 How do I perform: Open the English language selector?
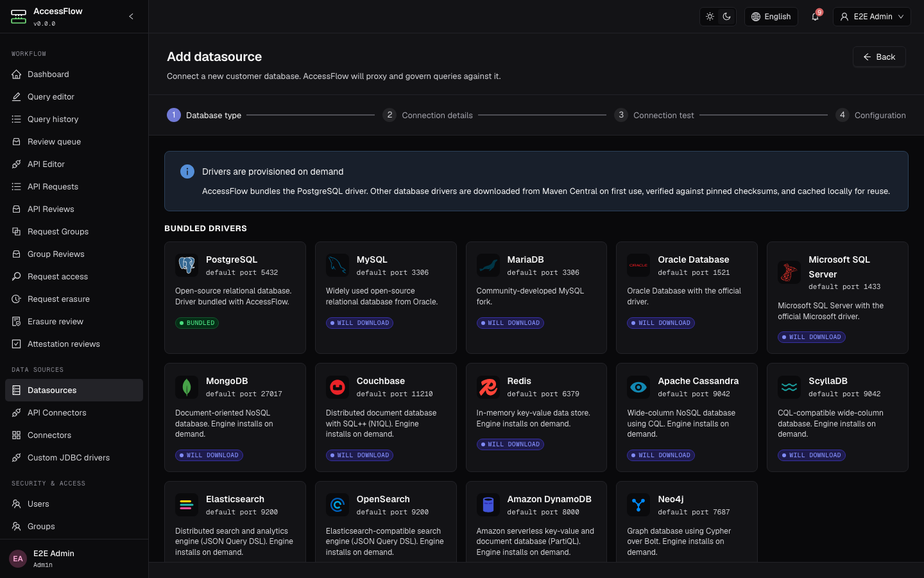click(x=771, y=17)
